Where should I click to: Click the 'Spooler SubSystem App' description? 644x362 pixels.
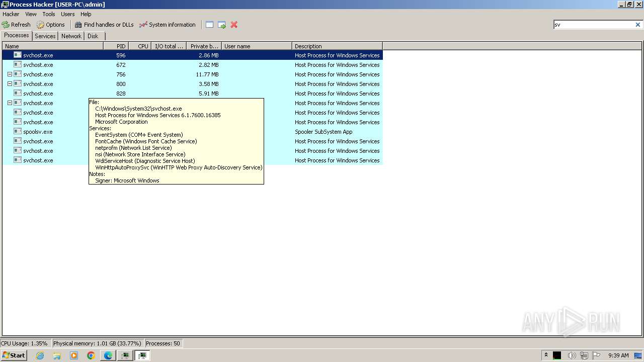(324, 132)
